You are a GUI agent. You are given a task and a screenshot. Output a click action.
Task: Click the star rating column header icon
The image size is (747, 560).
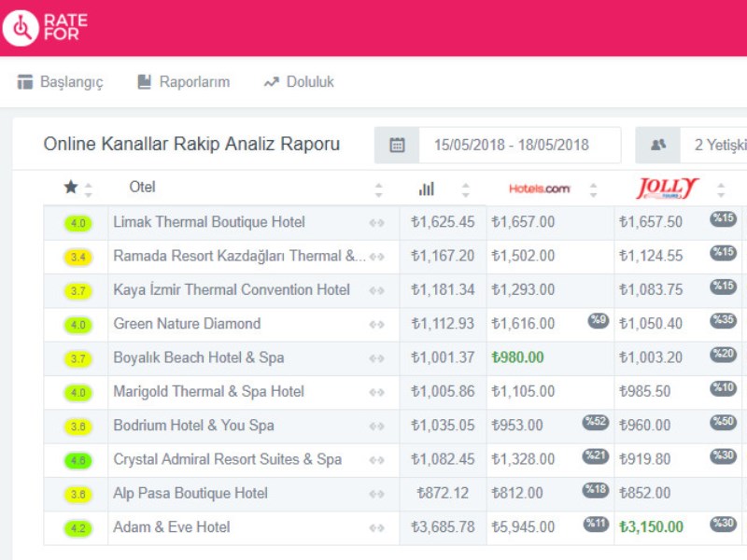71,188
